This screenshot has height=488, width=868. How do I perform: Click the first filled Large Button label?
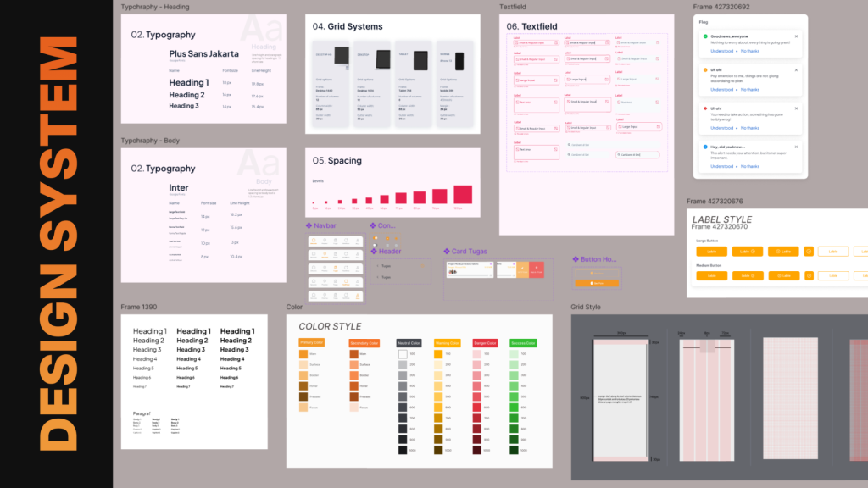pos(712,252)
